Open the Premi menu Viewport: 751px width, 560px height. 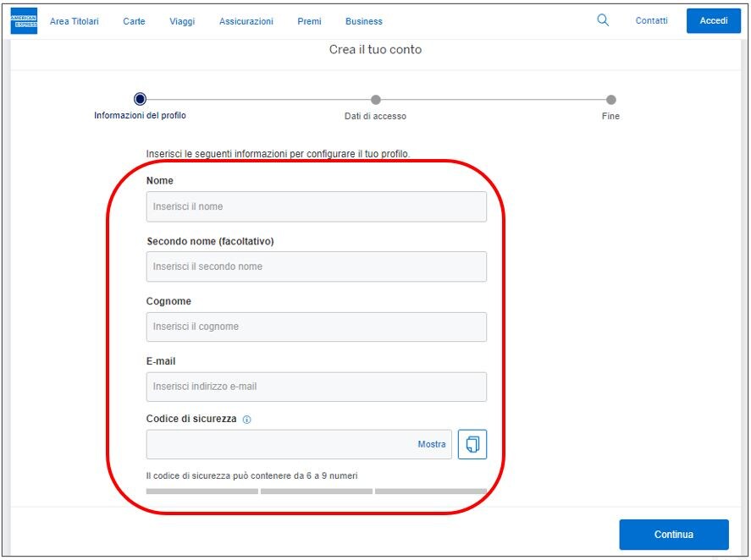309,21
